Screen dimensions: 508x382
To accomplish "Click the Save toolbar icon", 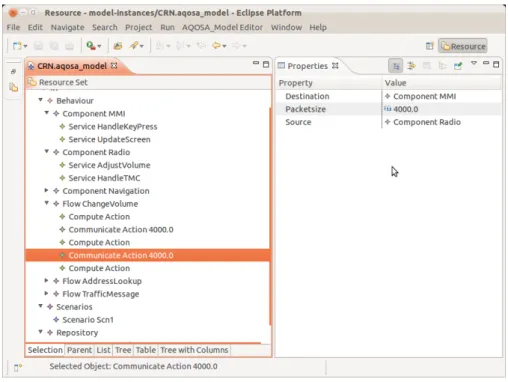I will tap(39, 46).
